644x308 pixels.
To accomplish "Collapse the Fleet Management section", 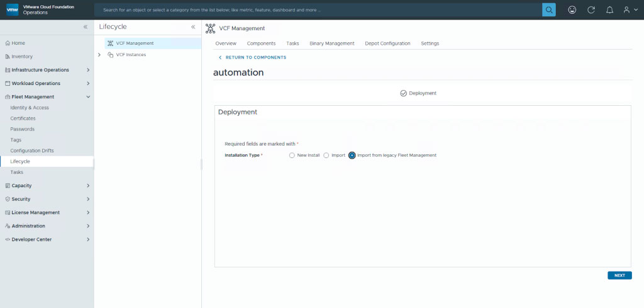I will pyautogui.click(x=88, y=97).
